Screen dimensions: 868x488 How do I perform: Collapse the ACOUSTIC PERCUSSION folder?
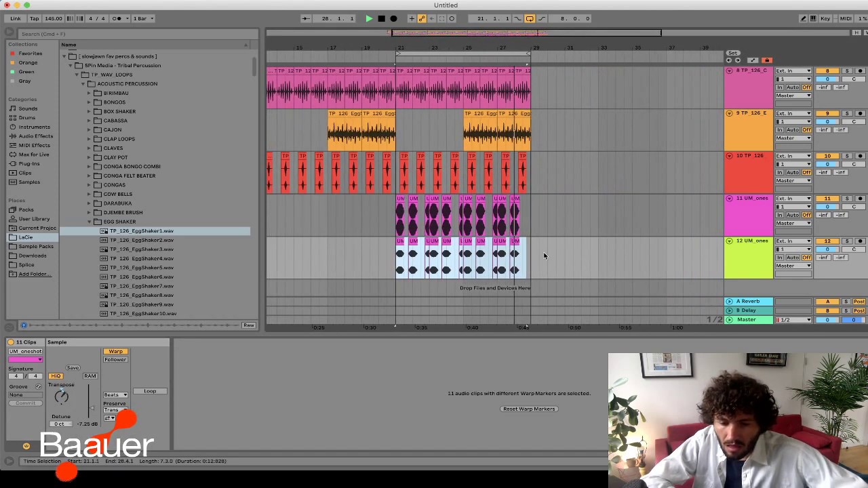pyautogui.click(x=83, y=84)
